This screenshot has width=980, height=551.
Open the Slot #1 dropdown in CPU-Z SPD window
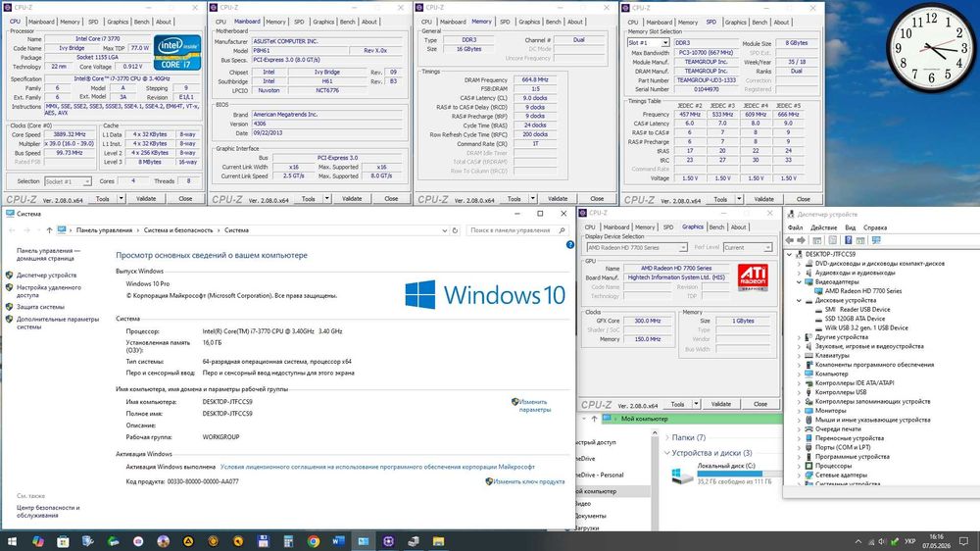(x=665, y=42)
